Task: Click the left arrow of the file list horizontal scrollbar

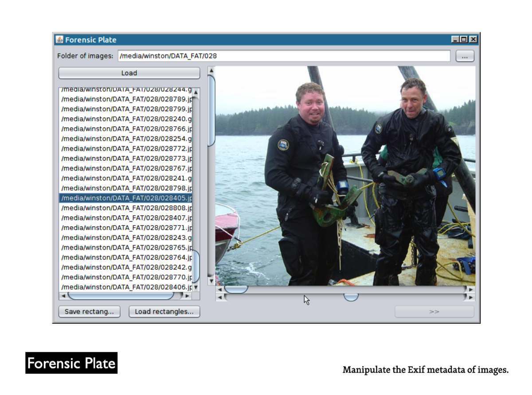Action: tap(63, 295)
